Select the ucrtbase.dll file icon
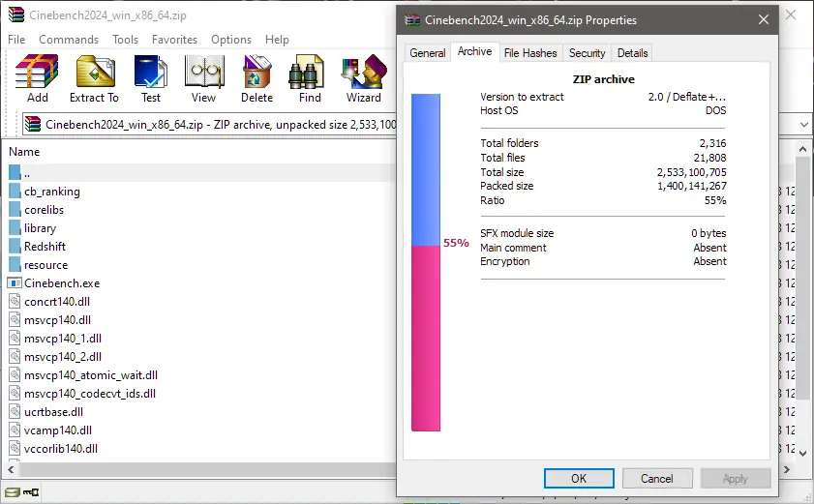The width and height of the screenshot is (814, 504). click(x=15, y=411)
